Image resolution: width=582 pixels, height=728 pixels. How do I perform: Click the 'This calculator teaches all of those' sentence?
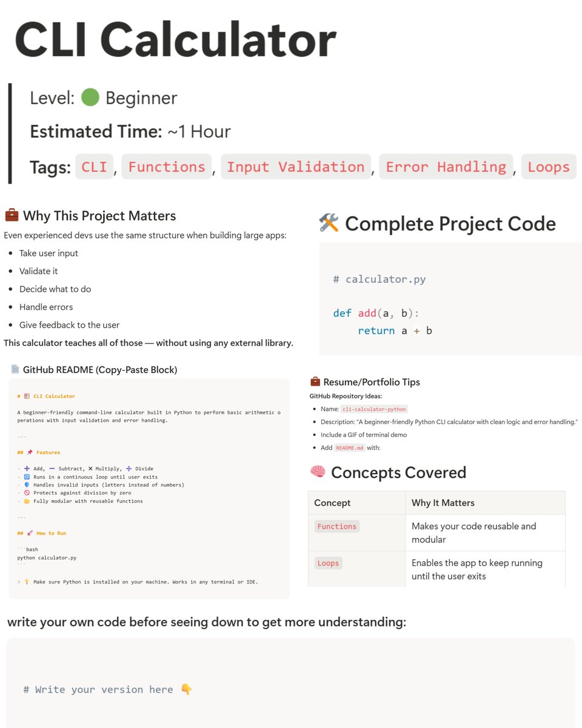coord(149,343)
